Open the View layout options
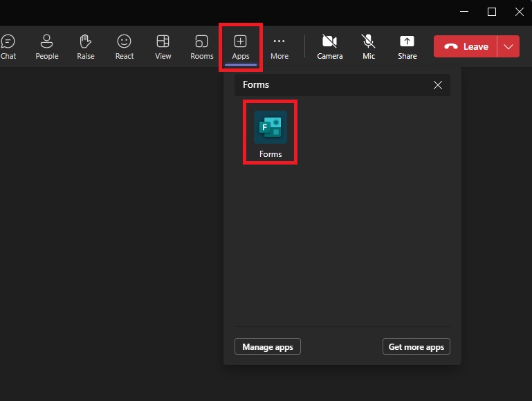The height and width of the screenshot is (401, 532). [163, 47]
